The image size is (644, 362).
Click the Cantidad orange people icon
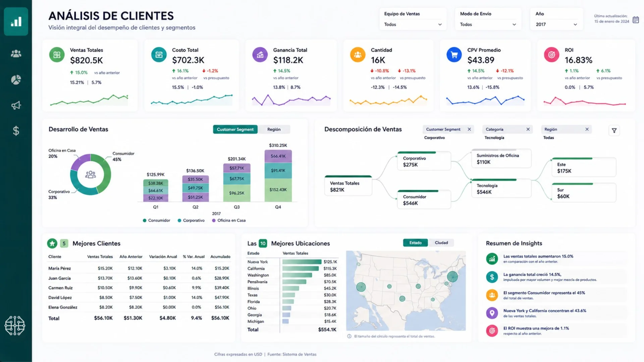358,55
